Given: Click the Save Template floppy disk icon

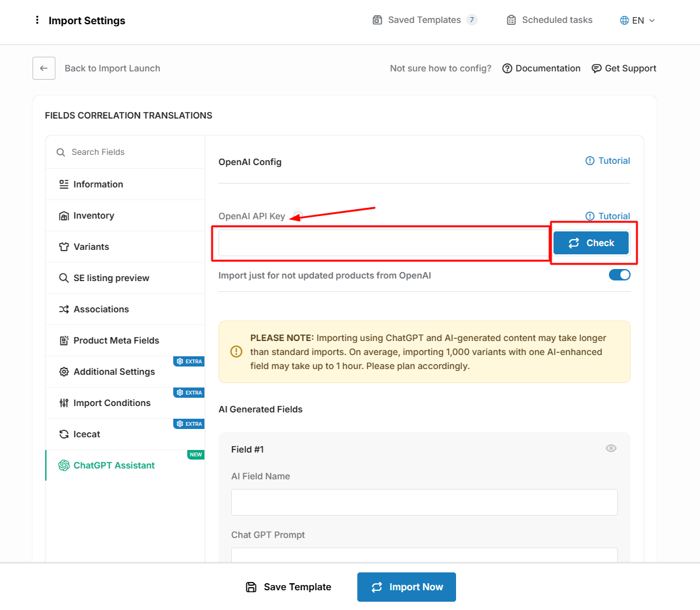Looking at the screenshot, I should click(252, 587).
